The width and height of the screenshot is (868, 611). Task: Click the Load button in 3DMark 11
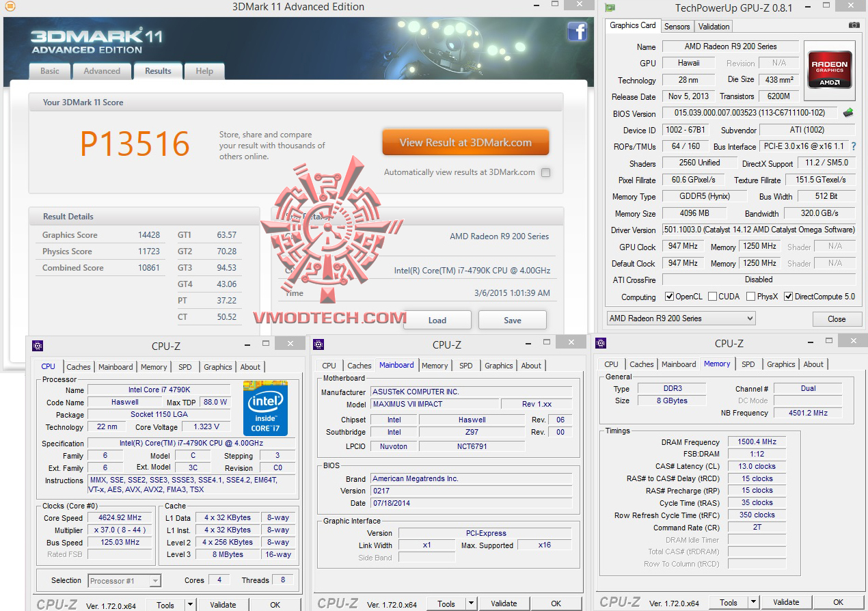pyautogui.click(x=437, y=320)
